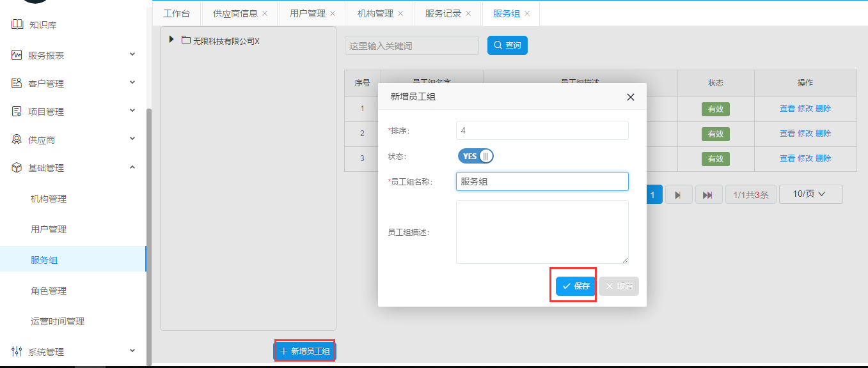Click the 项目管理 document icon

(x=17, y=112)
